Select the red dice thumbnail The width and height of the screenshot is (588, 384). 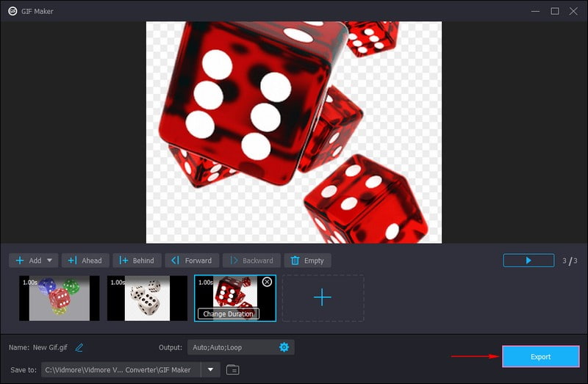click(x=235, y=294)
